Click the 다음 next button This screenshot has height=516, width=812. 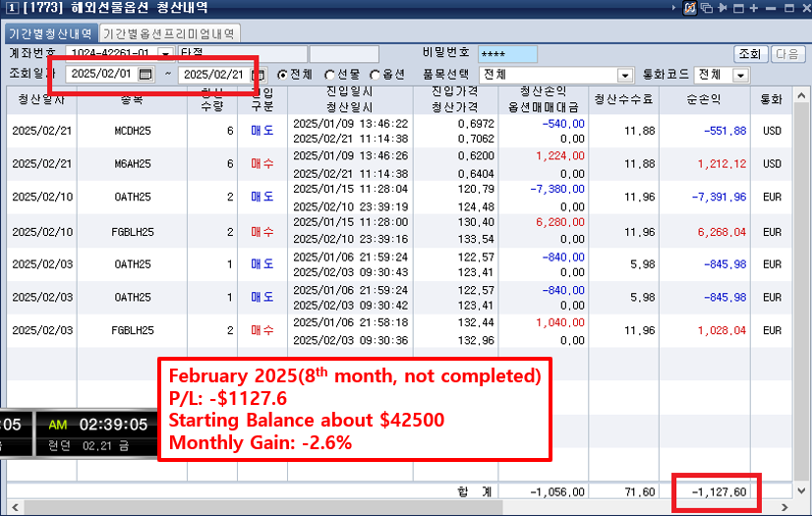point(786,54)
